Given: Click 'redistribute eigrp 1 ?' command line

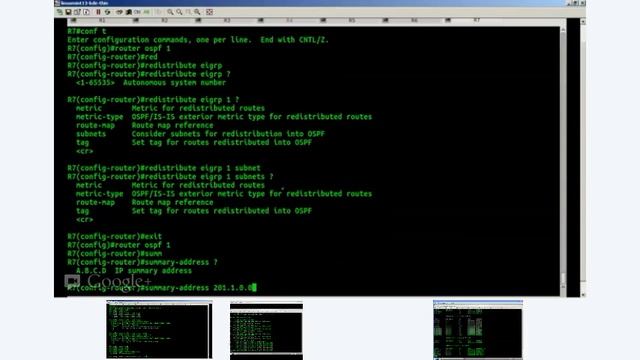Looking at the screenshot, I should [x=153, y=100].
